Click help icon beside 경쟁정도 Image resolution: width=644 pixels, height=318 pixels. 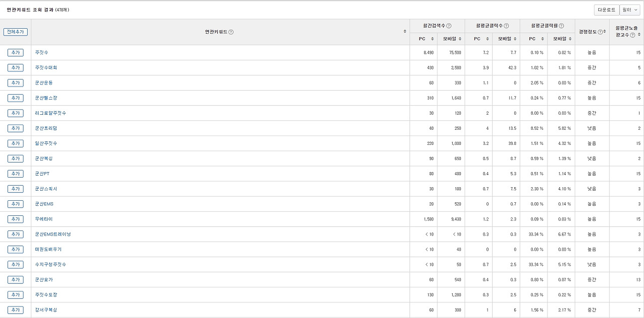point(600,32)
